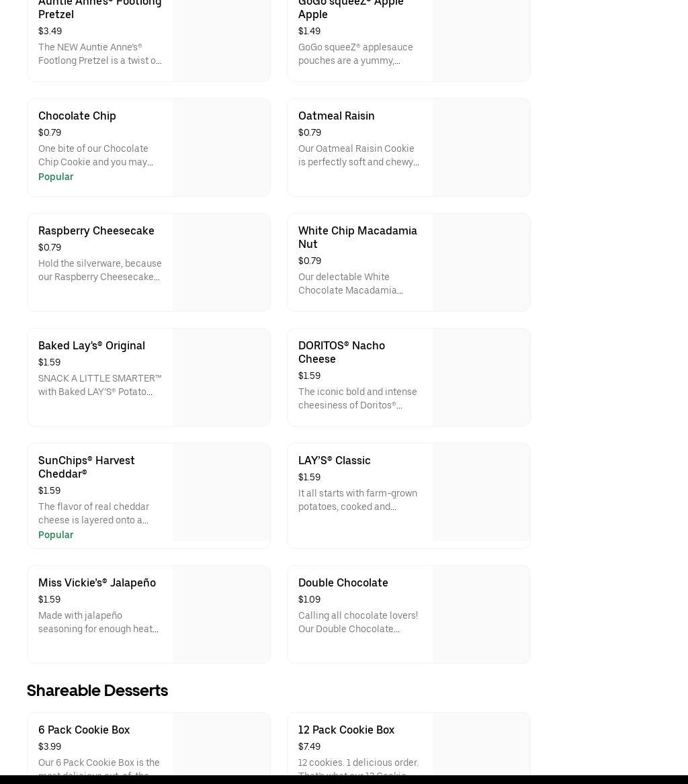The image size is (688, 784).
Task: Open the Chocolate Chip cookie item
Action: pos(77,116)
